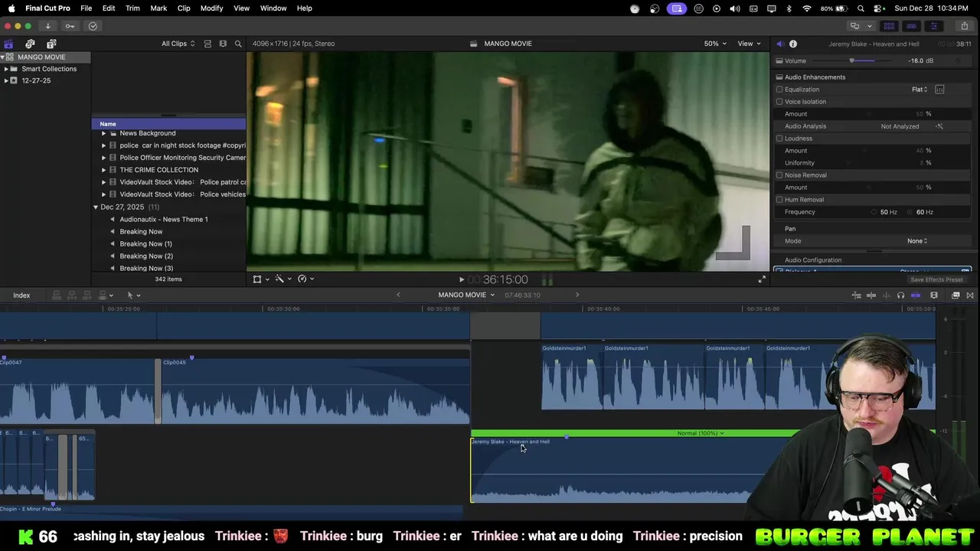
Task: Go back in timeline history
Action: pyautogui.click(x=398, y=295)
